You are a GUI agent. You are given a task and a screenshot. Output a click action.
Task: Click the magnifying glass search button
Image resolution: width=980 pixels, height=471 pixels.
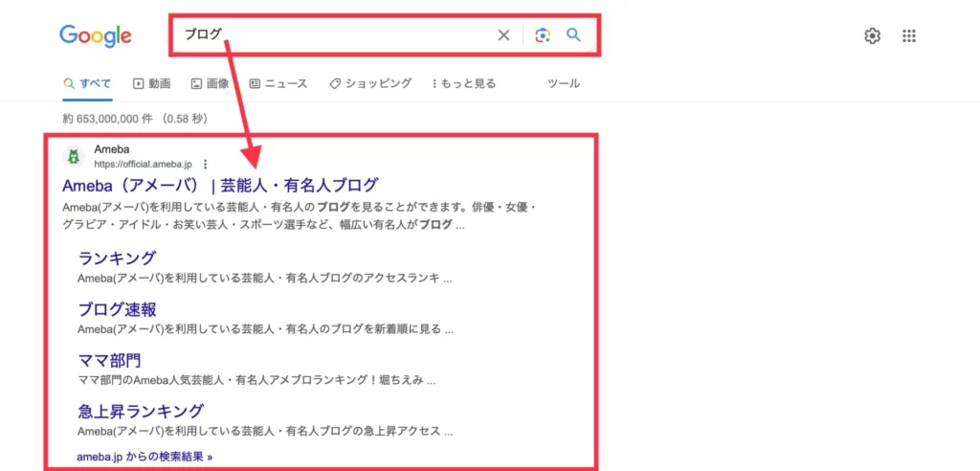click(x=573, y=35)
